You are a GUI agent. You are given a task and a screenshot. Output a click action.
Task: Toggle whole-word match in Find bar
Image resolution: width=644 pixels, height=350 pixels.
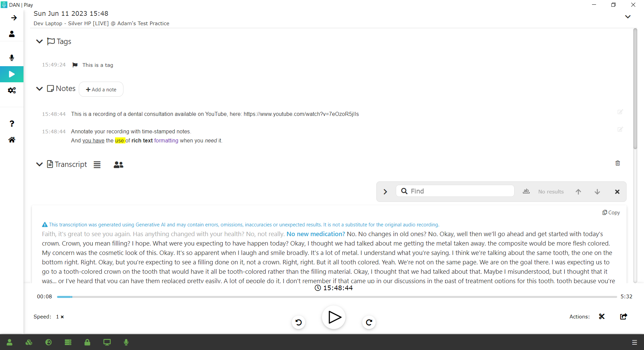point(526,191)
